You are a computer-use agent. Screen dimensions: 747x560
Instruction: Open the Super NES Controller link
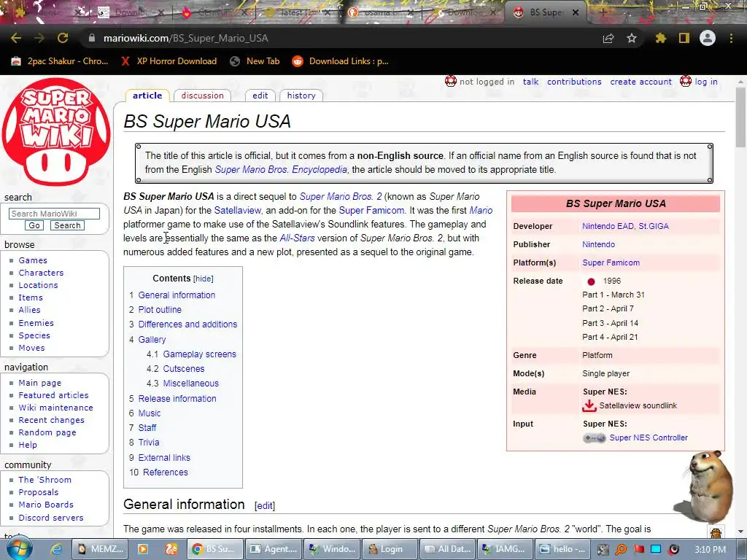(x=649, y=437)
